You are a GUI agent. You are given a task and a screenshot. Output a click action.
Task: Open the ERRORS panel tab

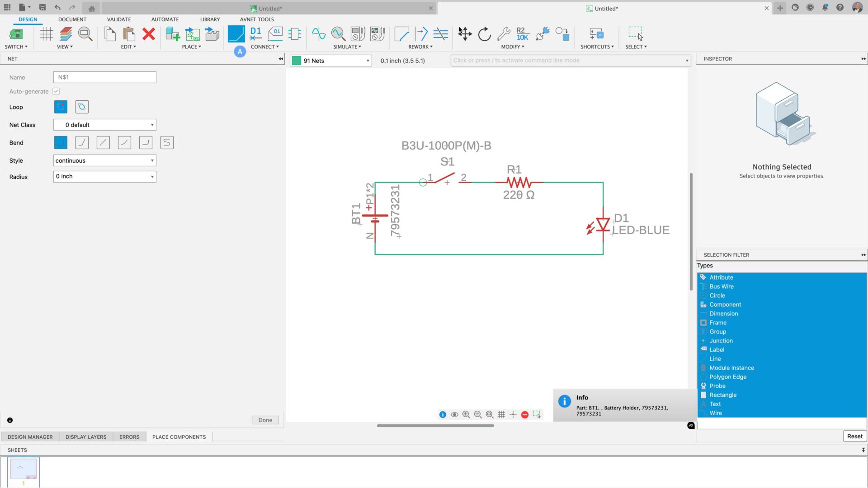(129, 436)
